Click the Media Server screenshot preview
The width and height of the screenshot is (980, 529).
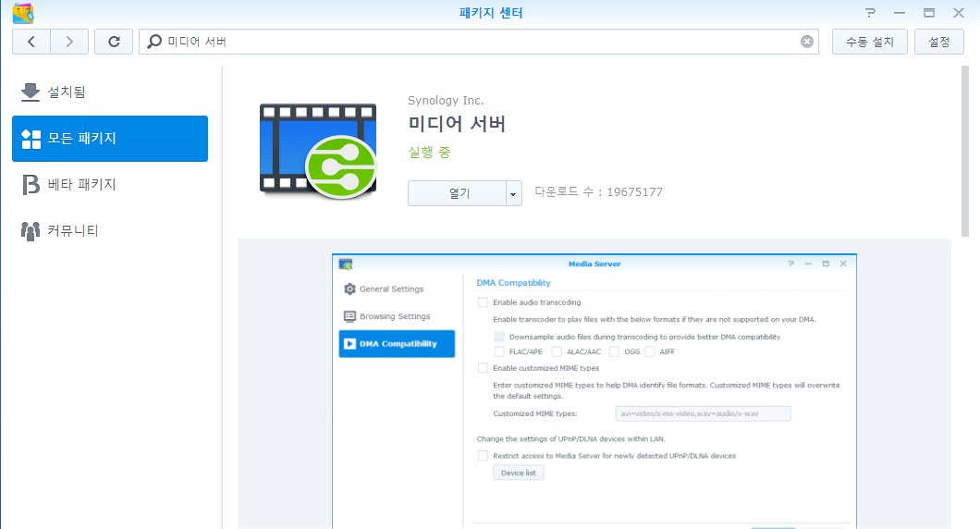(594, 391)
